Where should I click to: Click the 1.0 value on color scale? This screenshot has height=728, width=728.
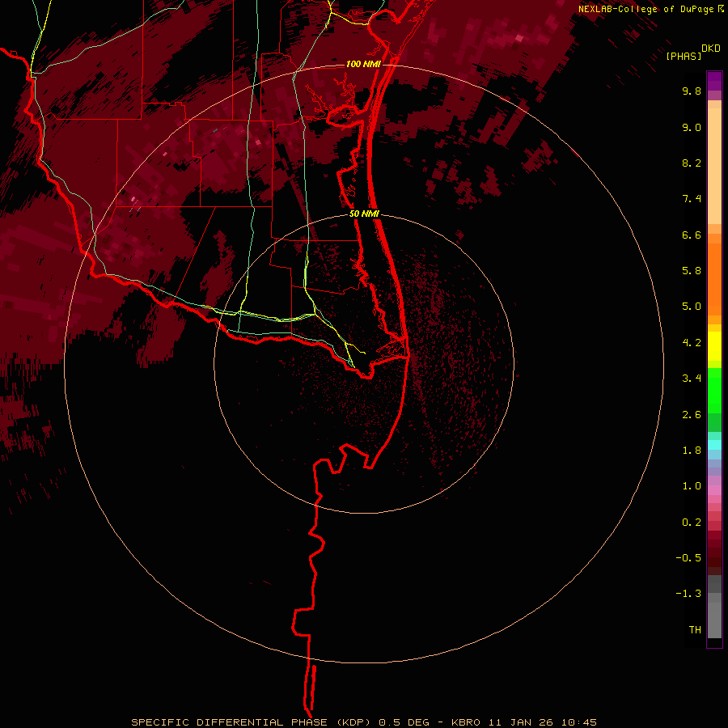coord(692,486)
